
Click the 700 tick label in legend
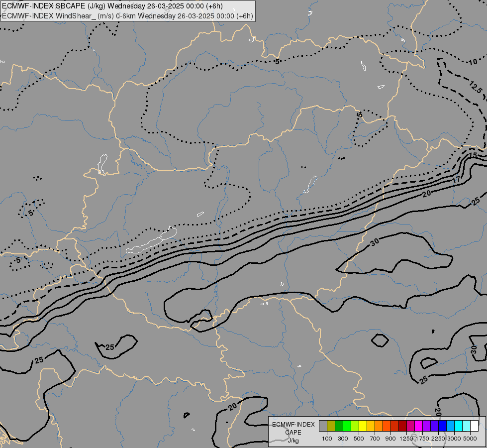375,439
